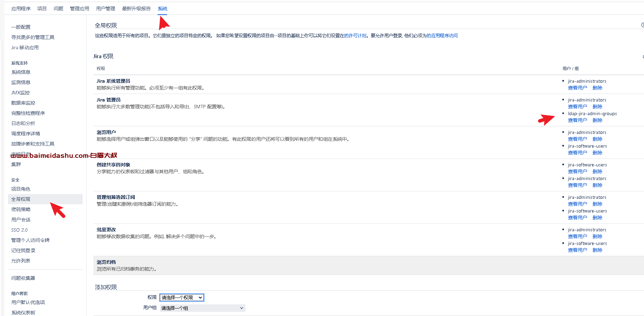The height and width of the screenshot is (316, 644).
Task: Select 全局权限 in sidebar
Action: point(45,199)
